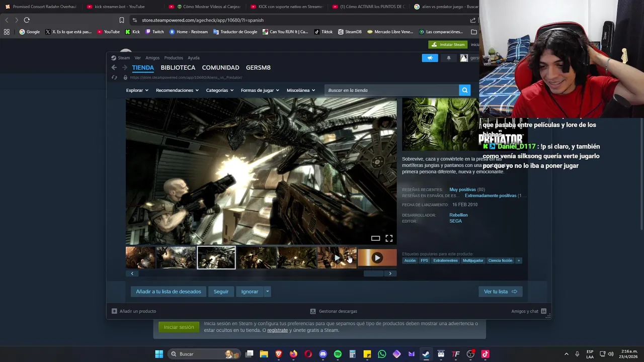Open Firefox from the taskbar
The height and width of the screenshot is (362, 644).
pos(293,354)
